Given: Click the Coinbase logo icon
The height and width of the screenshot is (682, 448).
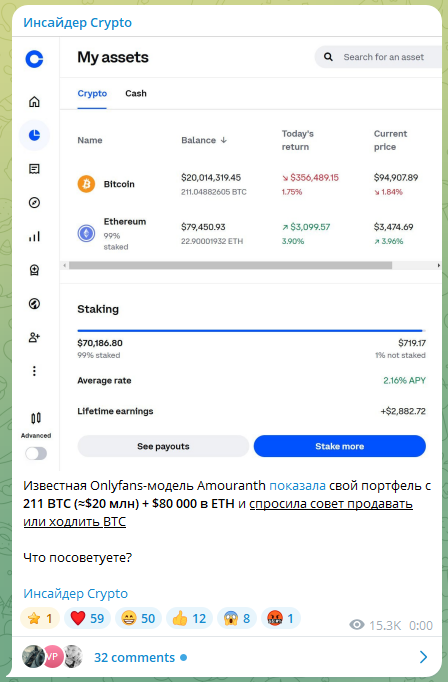Looking at the screenshot, I should tap(34, 59).
